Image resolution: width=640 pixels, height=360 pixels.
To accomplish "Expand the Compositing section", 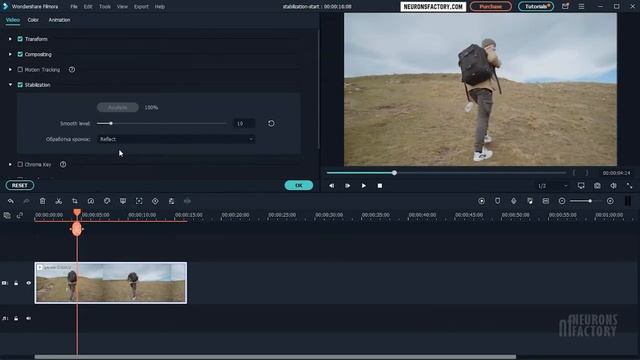I will (x=10, y=54).
